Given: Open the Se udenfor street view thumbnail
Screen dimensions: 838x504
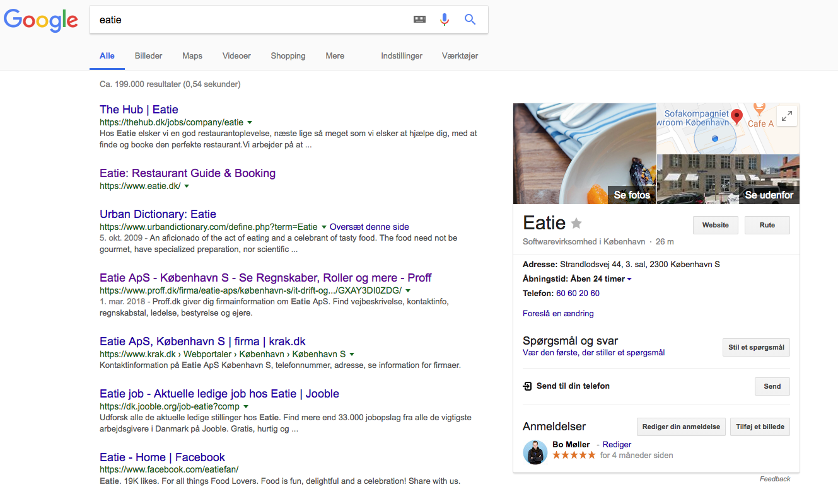Looking at the screenshot, I should pos(728,180).
